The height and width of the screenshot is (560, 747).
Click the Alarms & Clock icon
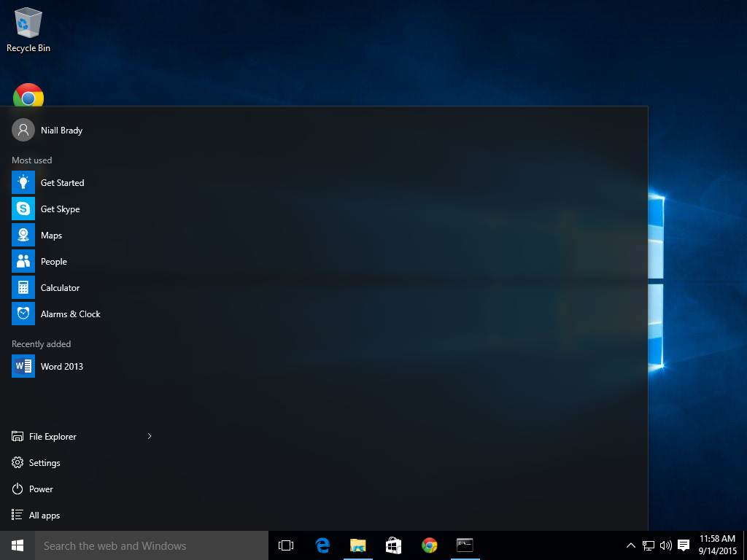23,314
